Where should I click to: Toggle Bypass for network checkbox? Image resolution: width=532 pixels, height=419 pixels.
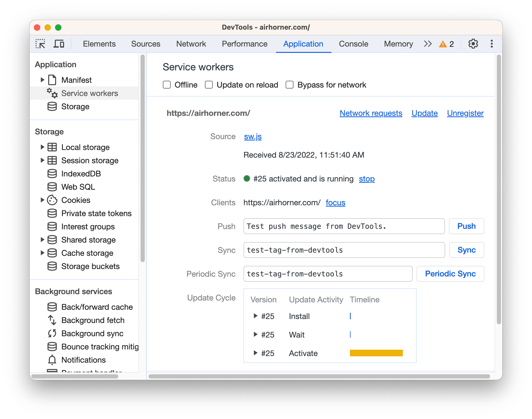[x=289, y=85]
